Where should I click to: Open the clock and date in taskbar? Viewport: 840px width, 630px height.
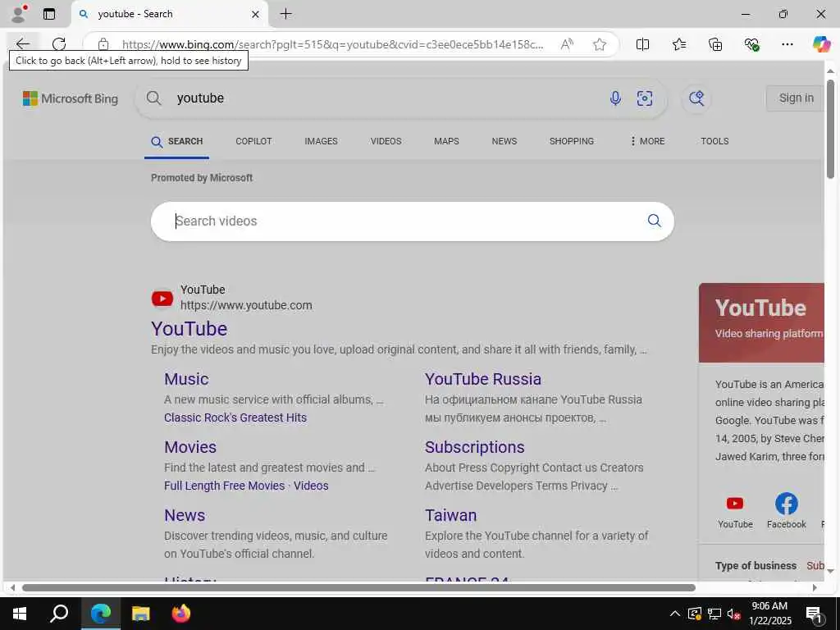click(769, 614)
